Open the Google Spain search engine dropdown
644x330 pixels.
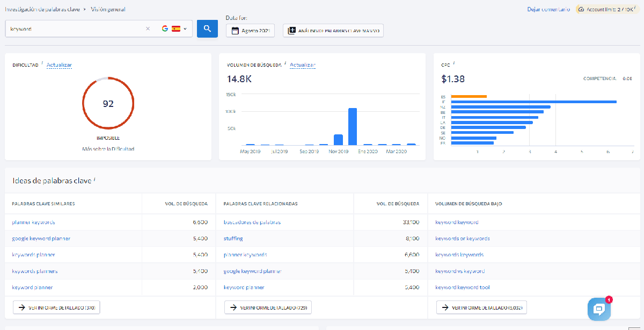177,29
